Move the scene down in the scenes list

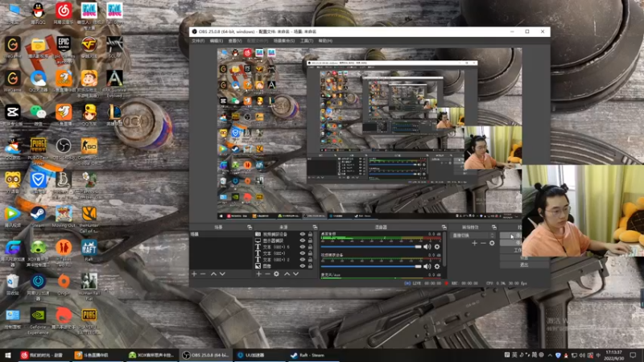click(222, 274)
